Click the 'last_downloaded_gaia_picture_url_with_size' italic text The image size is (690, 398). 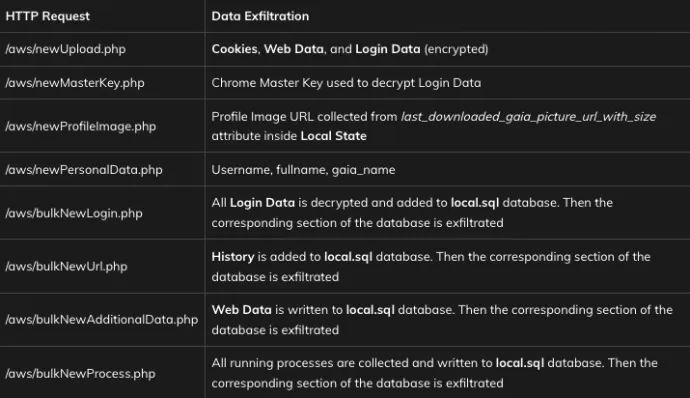pyautogui.click(x=528, y=117)
